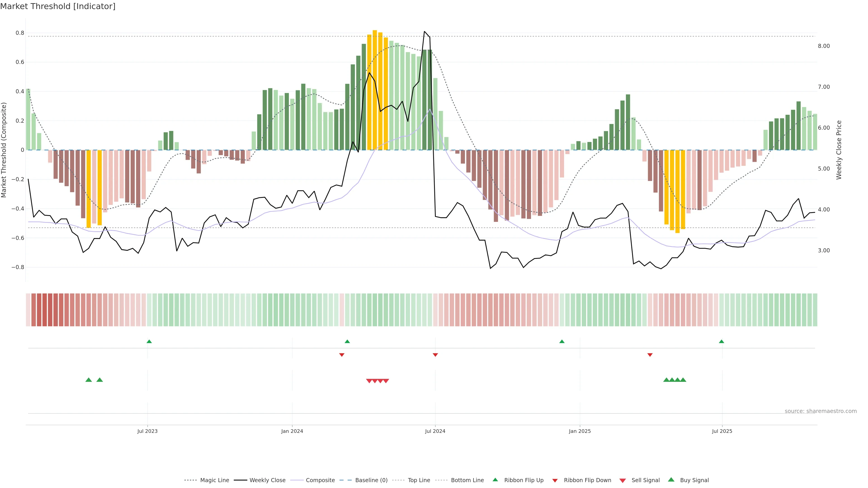The height and width of the screenshot is (488, 868).
Task: Click the Ribbon Flip Down legend triangle icon
Action: click(555, 480)
